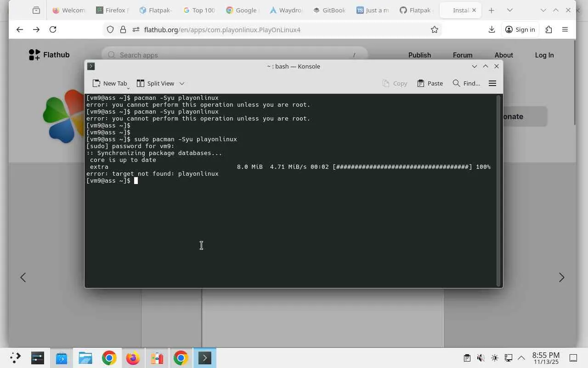Open System Settings from the taskbar
The image size is (588, 368).
click(x=38, y=358)
